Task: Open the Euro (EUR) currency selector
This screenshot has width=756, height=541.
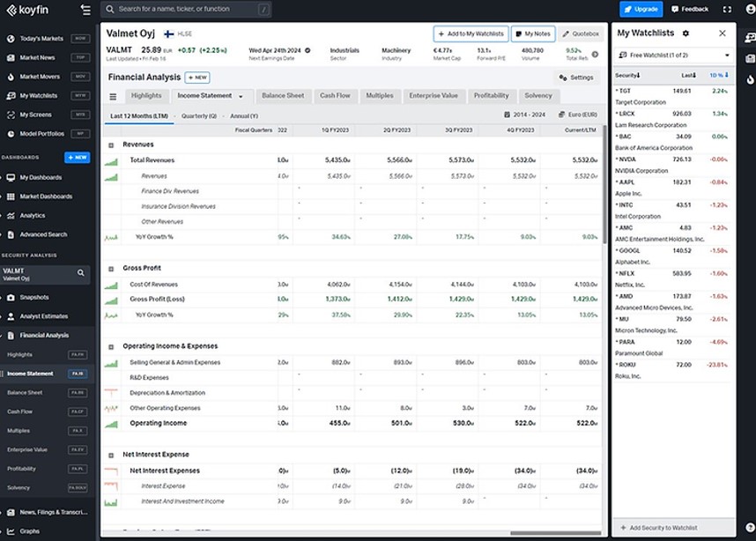Action: click(578, 115)
